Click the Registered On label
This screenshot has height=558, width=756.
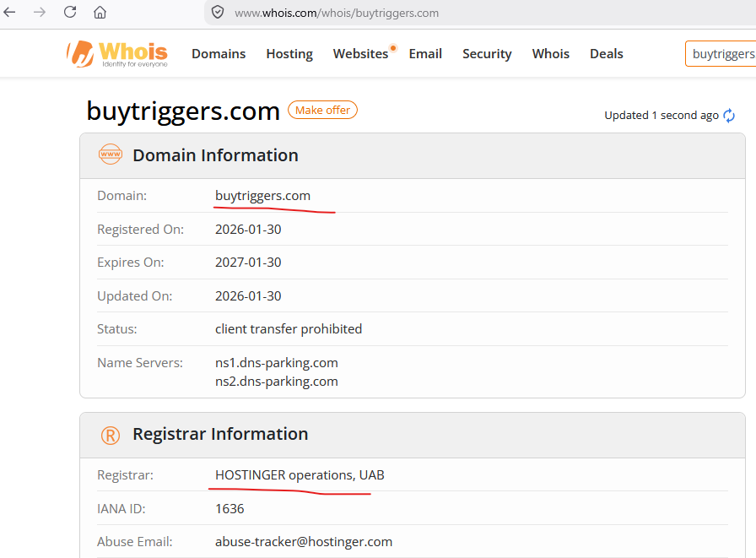coord(140,229)
